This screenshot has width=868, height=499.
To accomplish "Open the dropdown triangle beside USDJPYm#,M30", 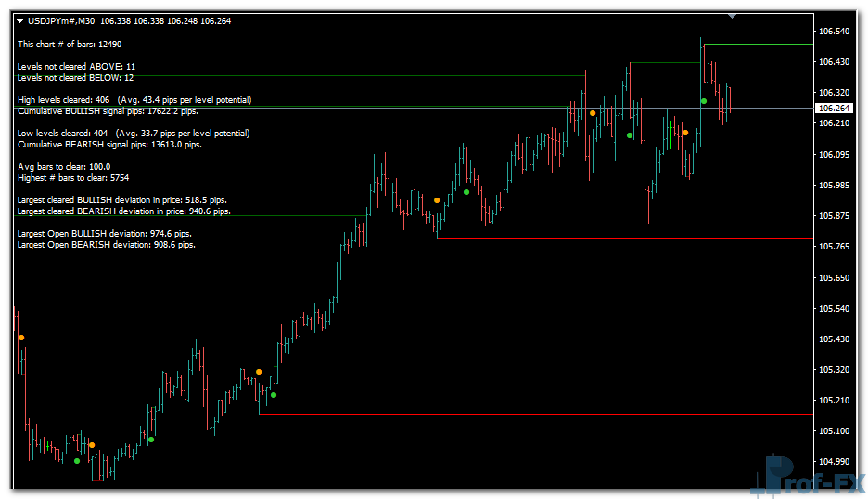I will click(20, 20).
